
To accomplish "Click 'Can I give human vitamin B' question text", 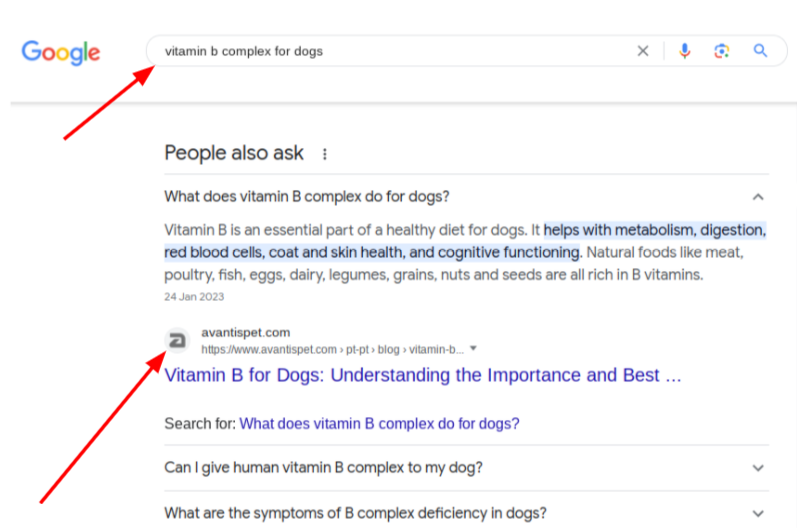I will 323,468.
